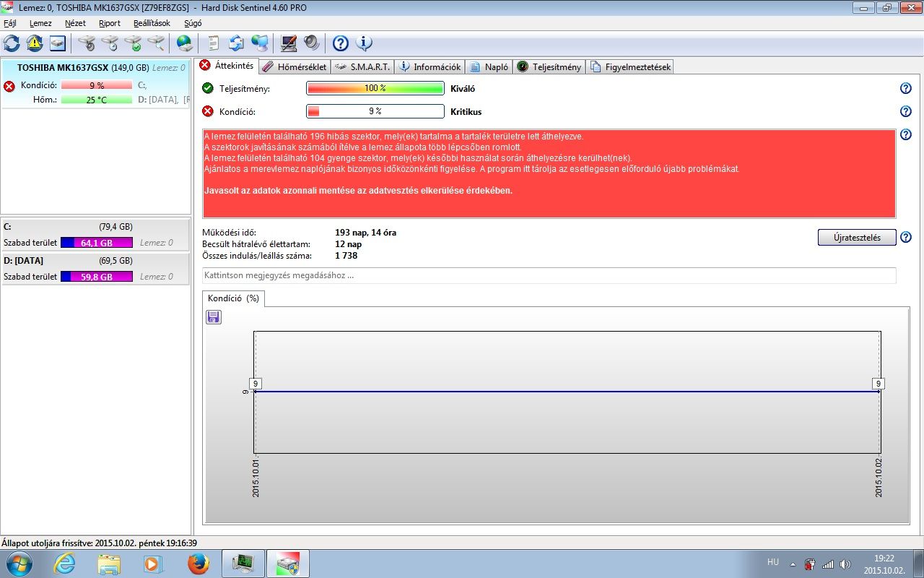The image size is (924, 578).
Task: Open Windows Explorer folder from taskbar
Action: point(109,564)
